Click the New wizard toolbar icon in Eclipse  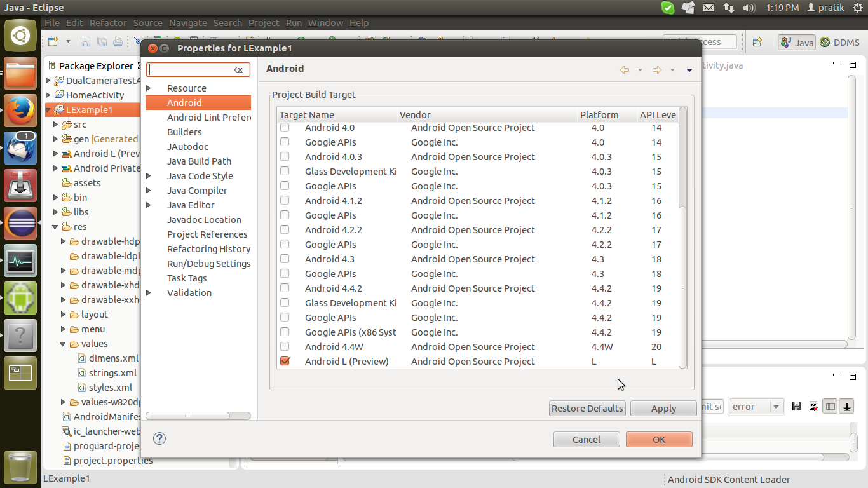coord(54,42)
